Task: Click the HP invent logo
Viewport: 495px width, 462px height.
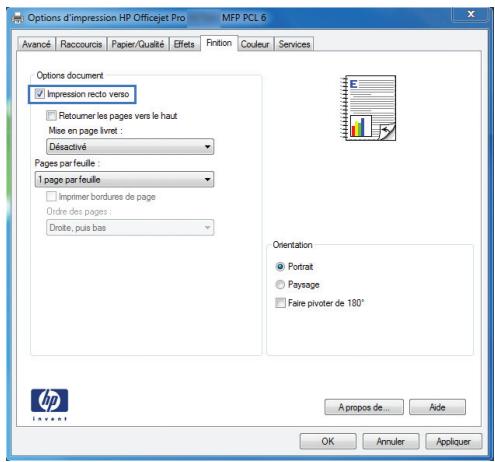Action: click(x=49, y=404)
